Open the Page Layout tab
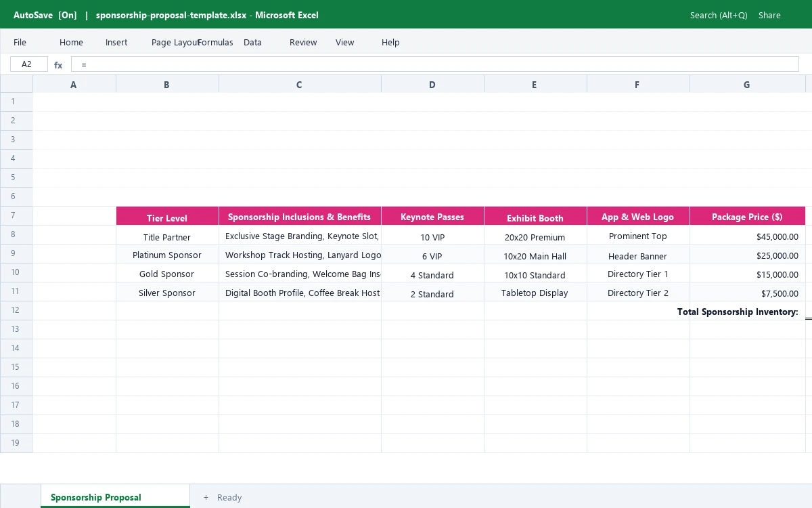Image resolution: width=812 pixels, height=508 pixels. pos(175,42)
